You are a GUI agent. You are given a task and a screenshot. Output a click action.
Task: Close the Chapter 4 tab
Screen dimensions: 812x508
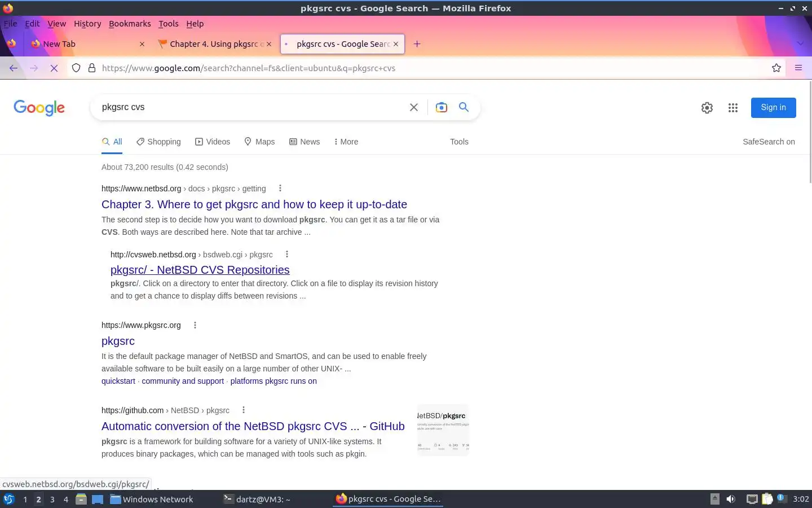tap(269, 44)
